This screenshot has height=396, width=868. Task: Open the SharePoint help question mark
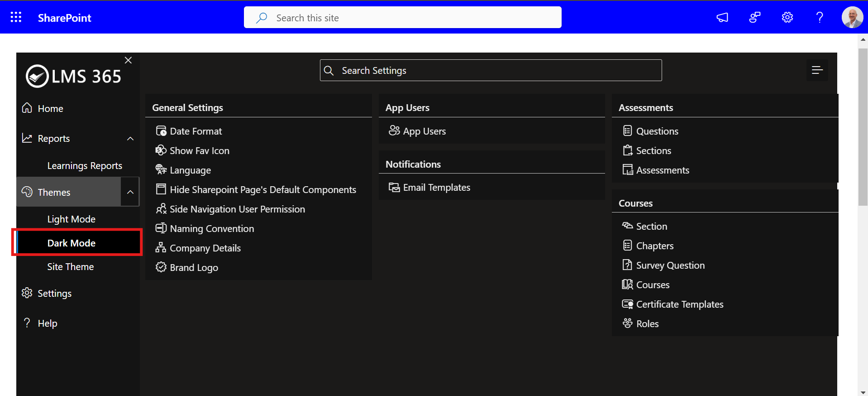[820, 17]
